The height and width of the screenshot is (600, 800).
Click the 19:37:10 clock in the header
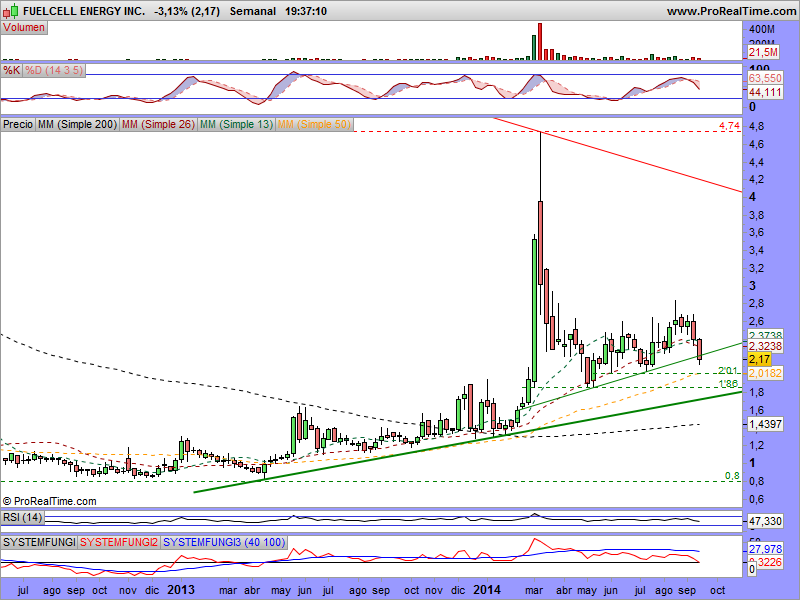pos(306,11)
